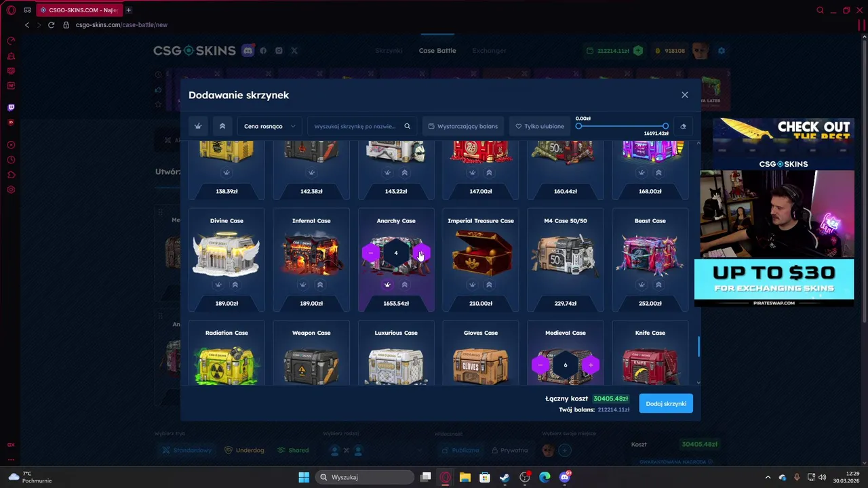Select the Luxurious Case image
The width and height of the screenshot is (868, 488).
pyautogui.click(x=396, y=366)
